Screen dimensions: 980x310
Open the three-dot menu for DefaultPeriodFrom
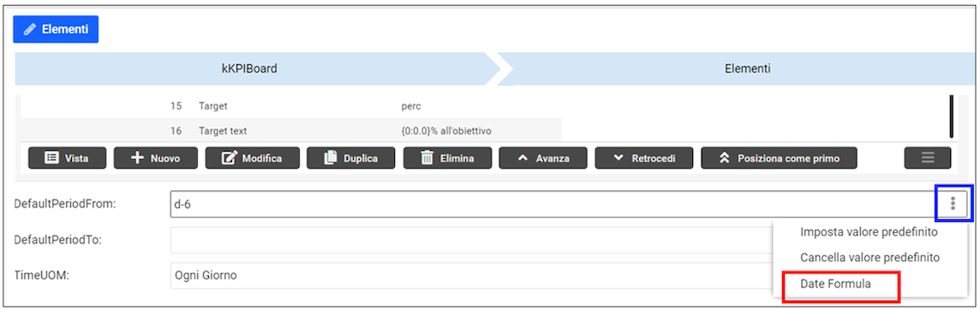point(953,203)
